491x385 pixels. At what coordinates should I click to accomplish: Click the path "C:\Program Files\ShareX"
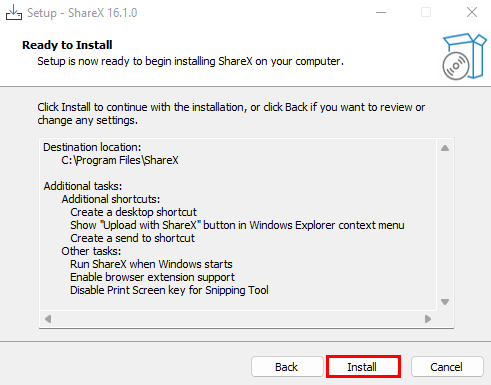click(x=120, y=160)
